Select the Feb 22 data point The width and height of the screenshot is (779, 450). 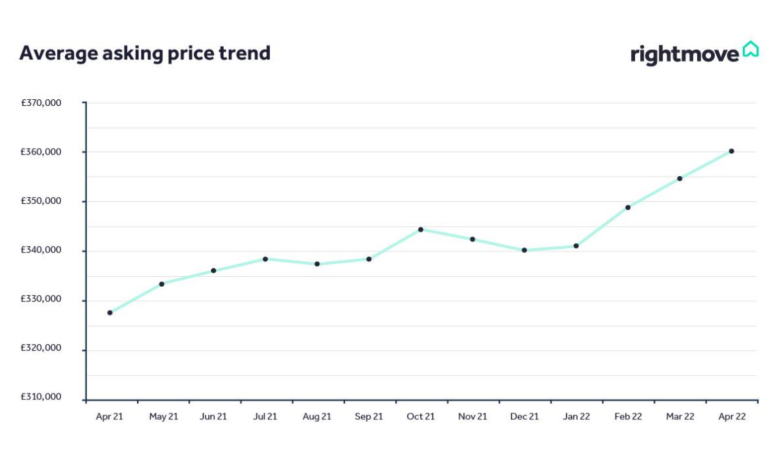pyautogui.click(x=628, y=208)
